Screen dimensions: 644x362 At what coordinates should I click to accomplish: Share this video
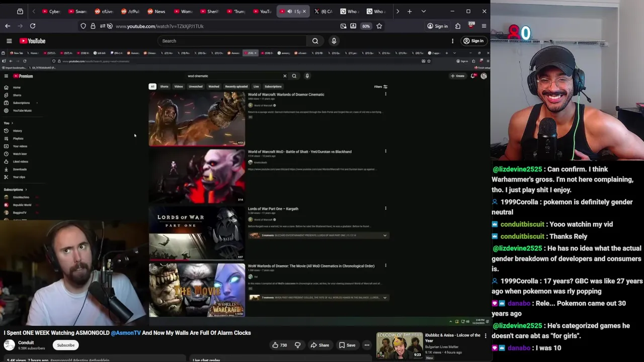tap(319, 345)
